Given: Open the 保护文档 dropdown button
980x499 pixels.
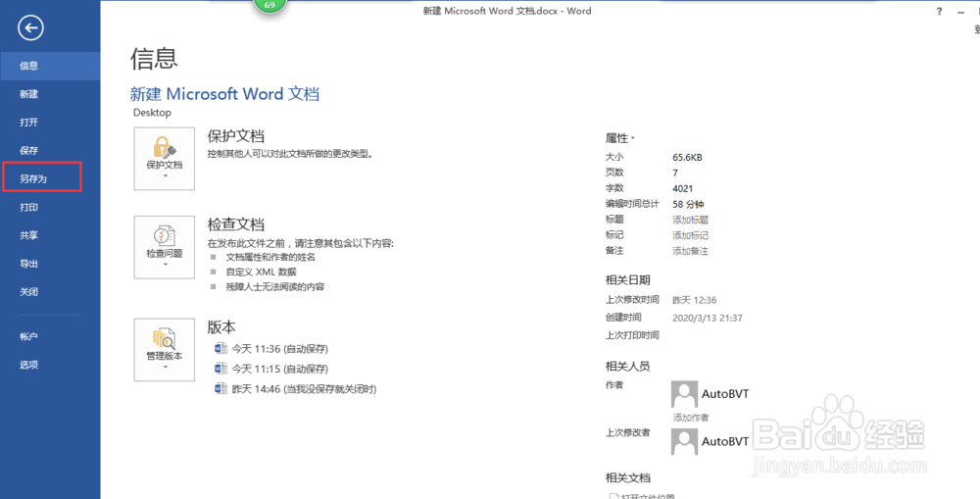Looking at the screenshot, I should click(165, 159).
